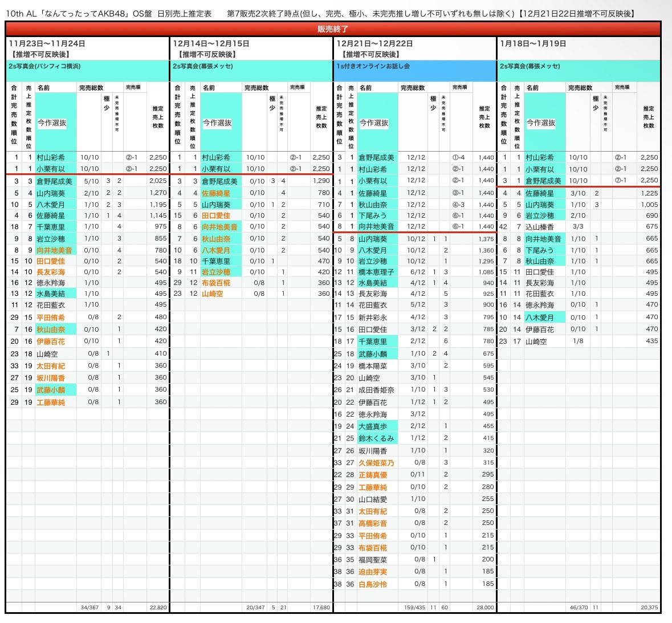Select the name 橋本恵理子
The height and width of the screenshot is (623, 672).
coord(376,272)
